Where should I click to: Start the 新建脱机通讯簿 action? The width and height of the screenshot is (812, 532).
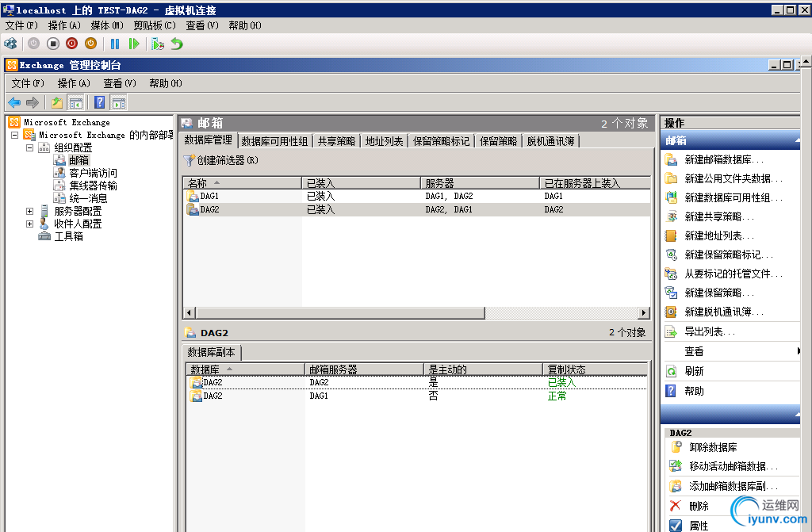pyautogui.click(x=724, y=312)
